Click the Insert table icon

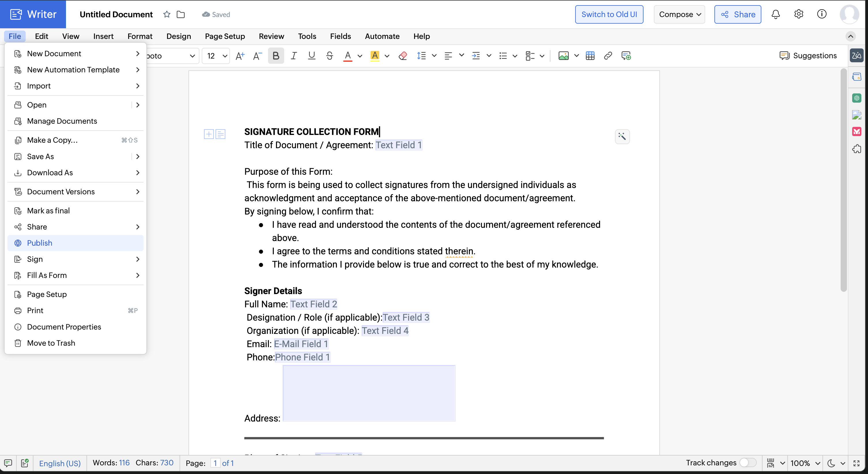590,56
